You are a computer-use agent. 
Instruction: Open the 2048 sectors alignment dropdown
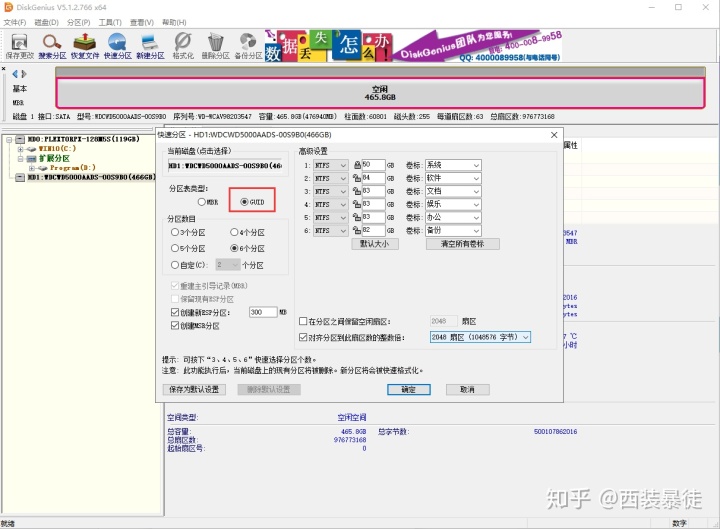480,337
